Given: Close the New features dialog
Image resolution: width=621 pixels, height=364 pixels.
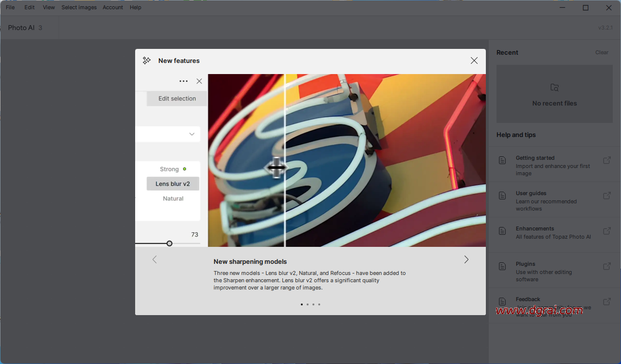Looking at the screenshot, I should tap(474, 61).
